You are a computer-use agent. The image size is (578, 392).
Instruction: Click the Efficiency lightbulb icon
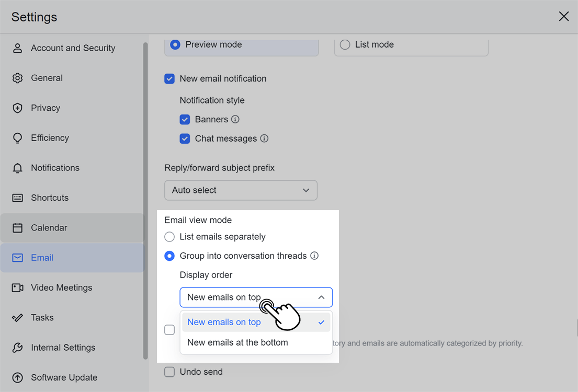click(x=17, y=138)
